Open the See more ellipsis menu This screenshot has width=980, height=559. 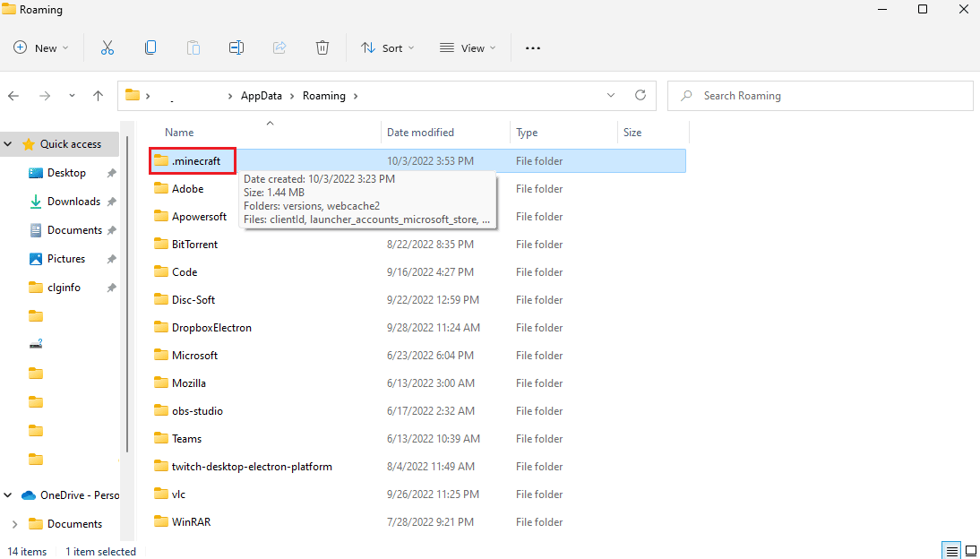click(x=533, y=47)
